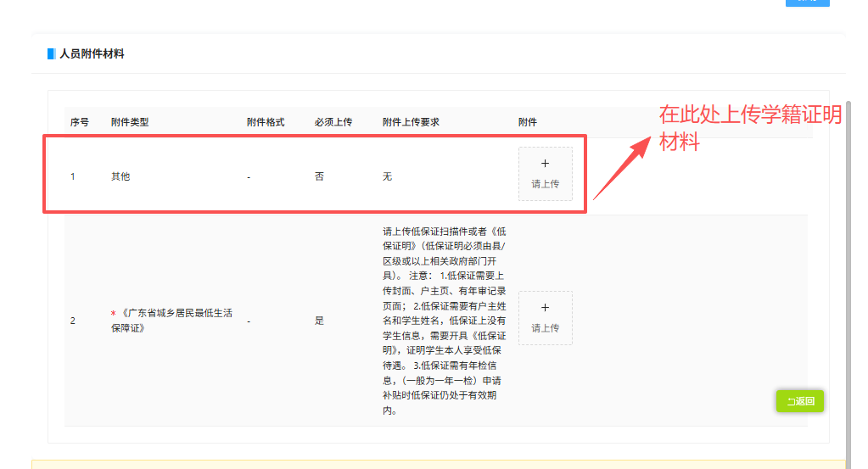Select sequence number 1 cell

(x=72, y=176)
